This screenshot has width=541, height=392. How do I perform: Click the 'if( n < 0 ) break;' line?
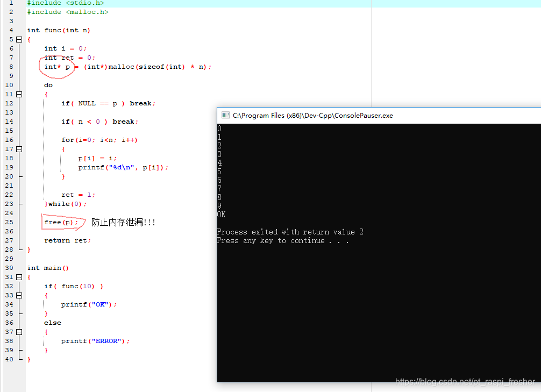(x=99, y=122)
